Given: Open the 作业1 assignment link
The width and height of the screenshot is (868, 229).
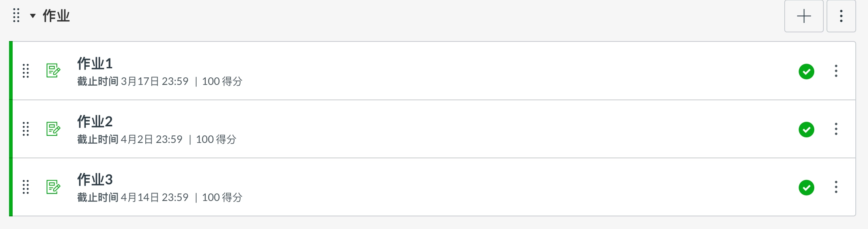Looking at the screenshot, I should tap(95, 64).
